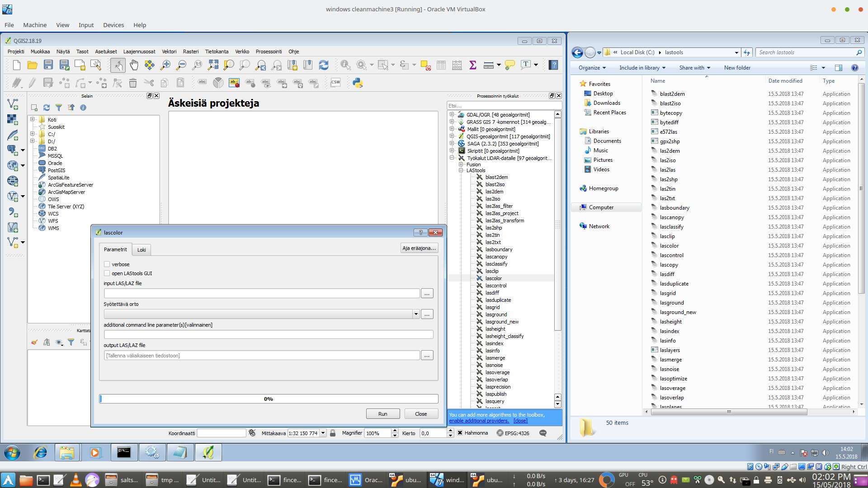Toggle the Hahmonna render checkbox
The image size is (868, 488).
(460, 433)
